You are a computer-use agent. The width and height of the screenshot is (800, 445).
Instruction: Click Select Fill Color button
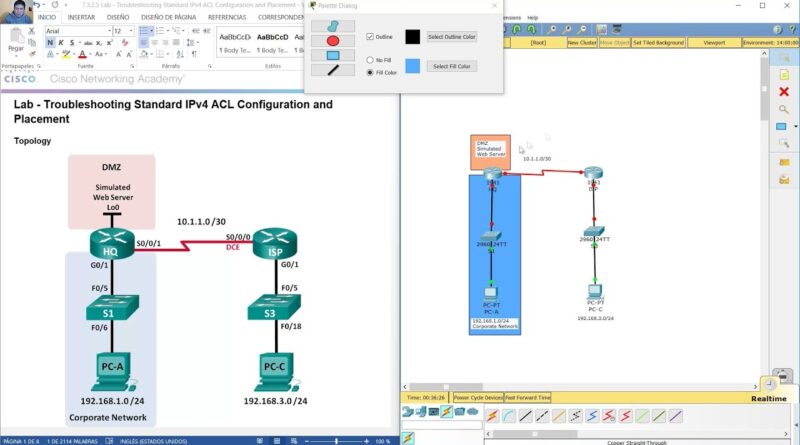click(x=452, y=66)
